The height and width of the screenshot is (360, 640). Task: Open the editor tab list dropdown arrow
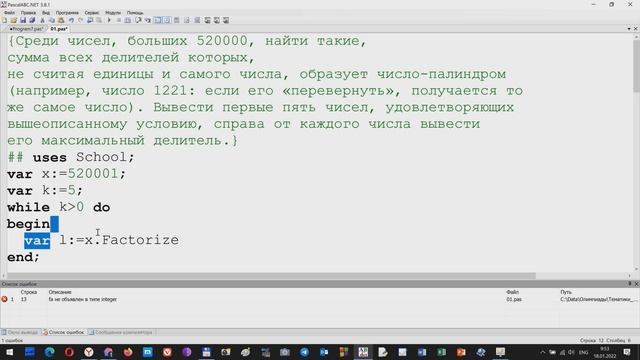pos(629,29)
